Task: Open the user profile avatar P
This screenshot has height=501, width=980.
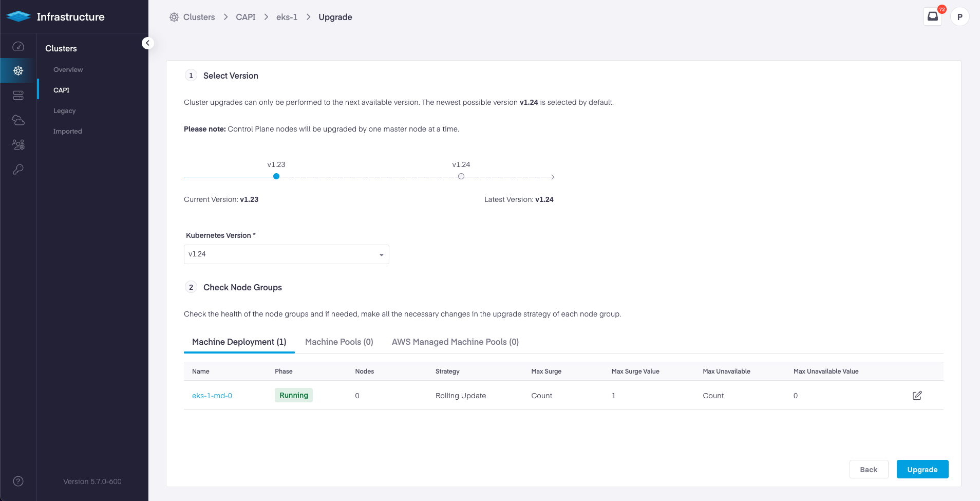Action: coord(959,17)
